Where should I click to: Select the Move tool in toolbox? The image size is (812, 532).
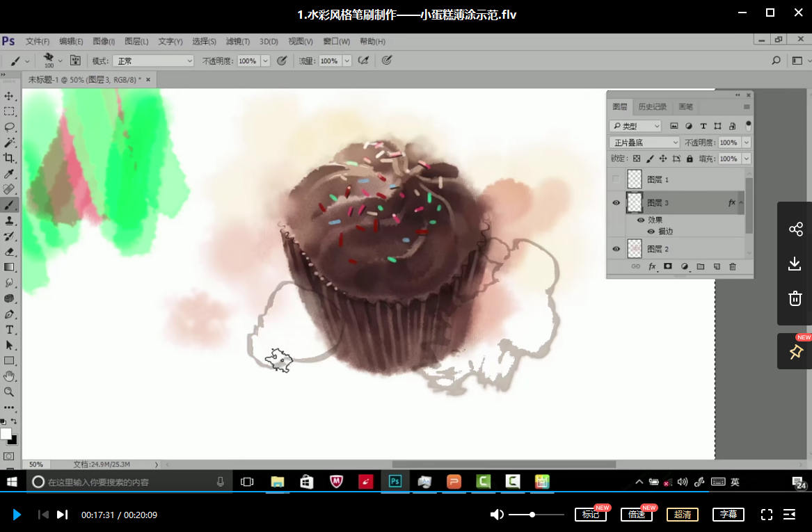[9, 96]
